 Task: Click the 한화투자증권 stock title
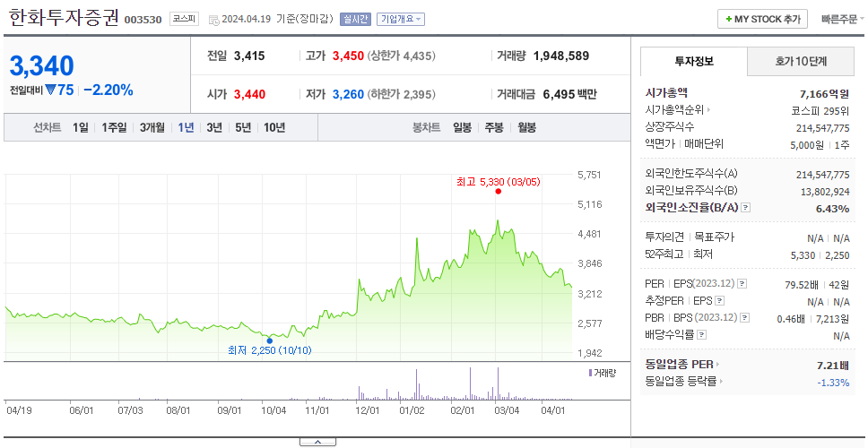pyautogui.click(x=65, y=18)
